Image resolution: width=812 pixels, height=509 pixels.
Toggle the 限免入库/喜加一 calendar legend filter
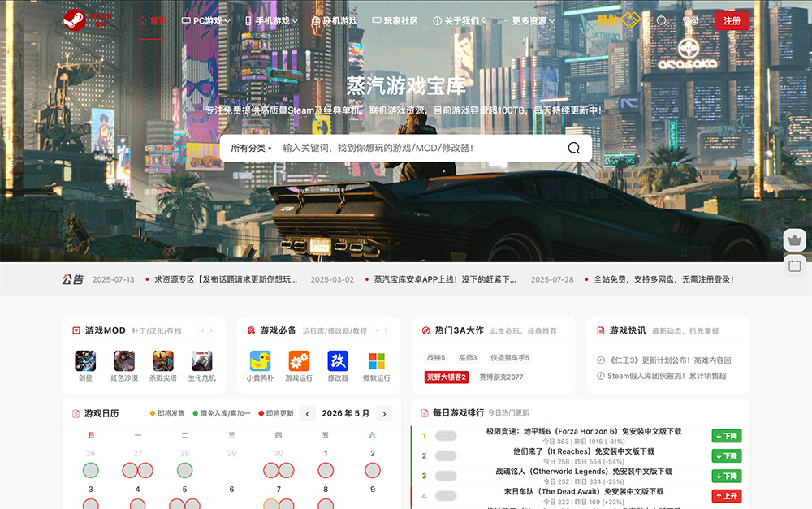pyautogui.click(x=222, y=413)
